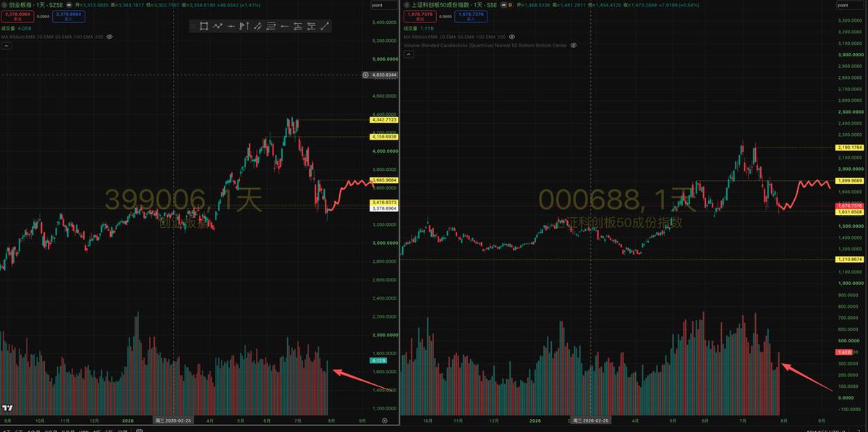The height and width of the screenshot is (432, 868).
Task: Toggle MA Ribbon visibility eye in left chart
Action: [109, 35]
